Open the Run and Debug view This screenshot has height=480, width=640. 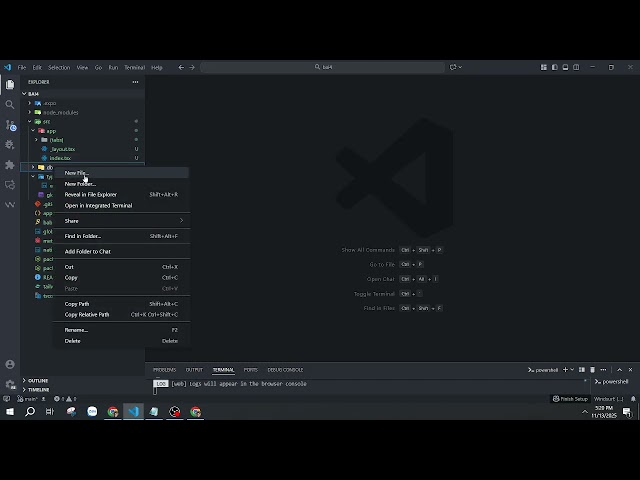click(x=10, y=144)
